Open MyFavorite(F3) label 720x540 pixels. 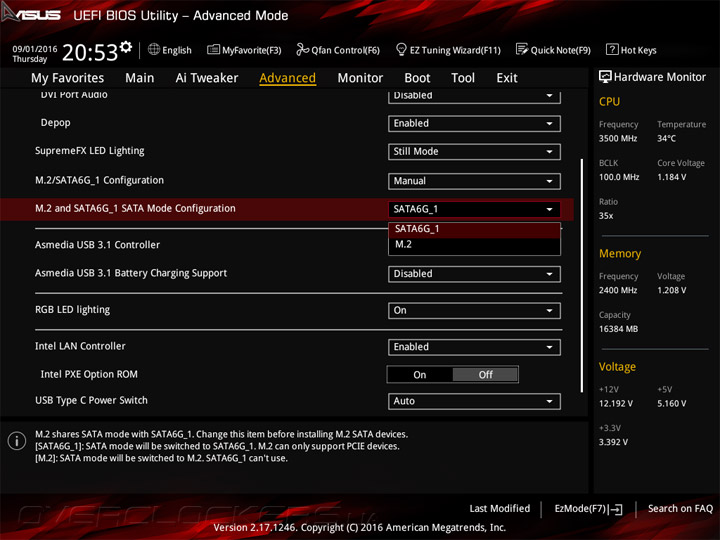coord(252,50)
